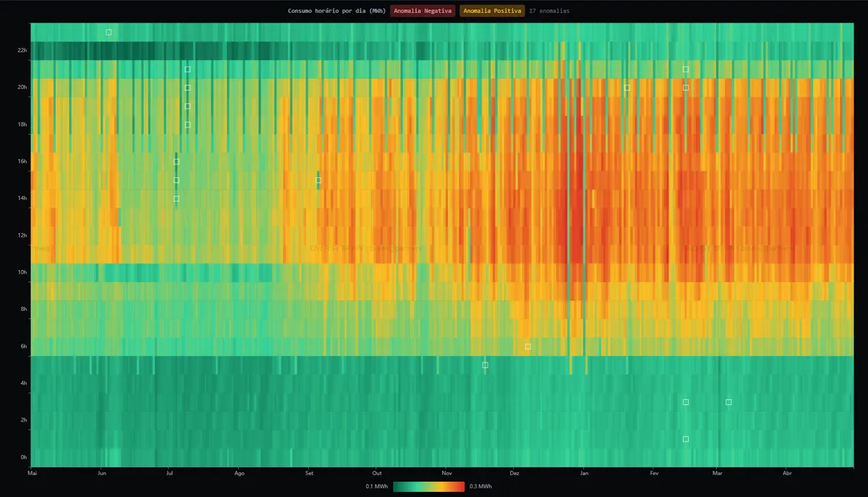The image size is (868, 497).
Task: Click the color scale gradient bar
Action: 429,486
